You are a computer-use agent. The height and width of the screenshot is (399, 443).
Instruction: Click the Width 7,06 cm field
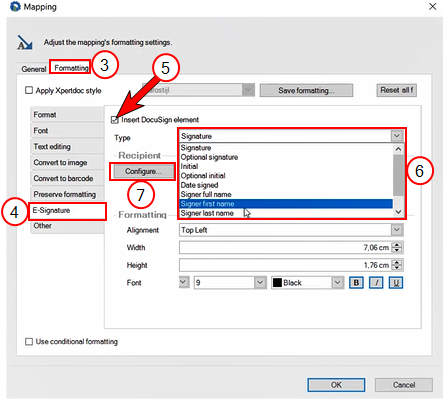286,247
